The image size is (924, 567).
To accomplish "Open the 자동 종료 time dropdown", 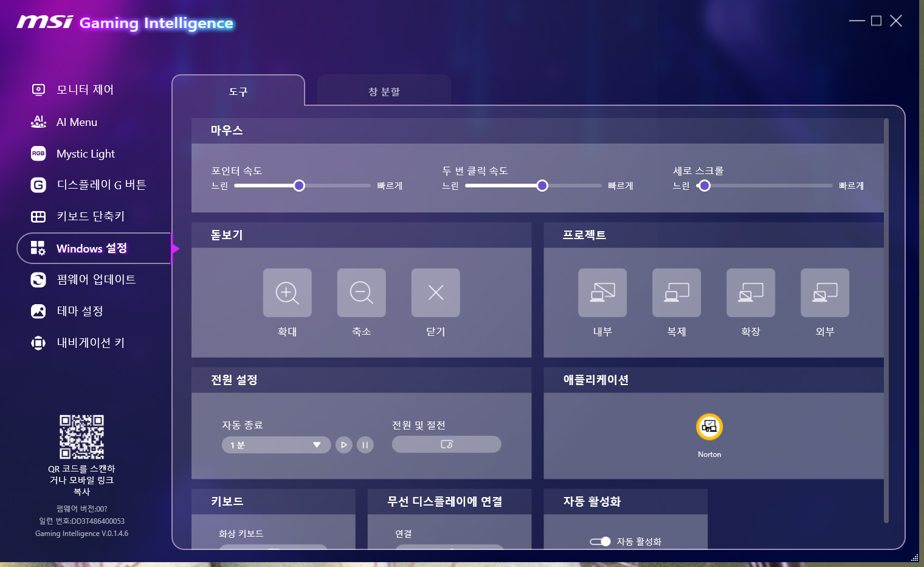I will coord(276,445).
